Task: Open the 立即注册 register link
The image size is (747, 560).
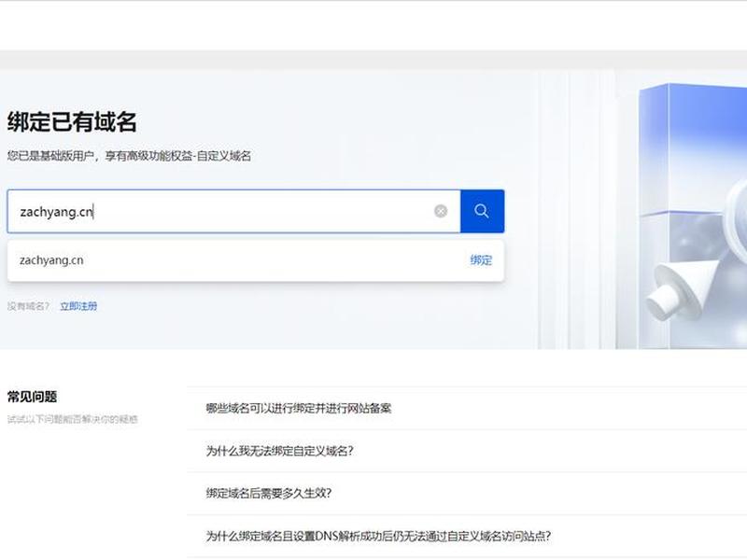Action: pyautogui.click(x=78, y=306)
